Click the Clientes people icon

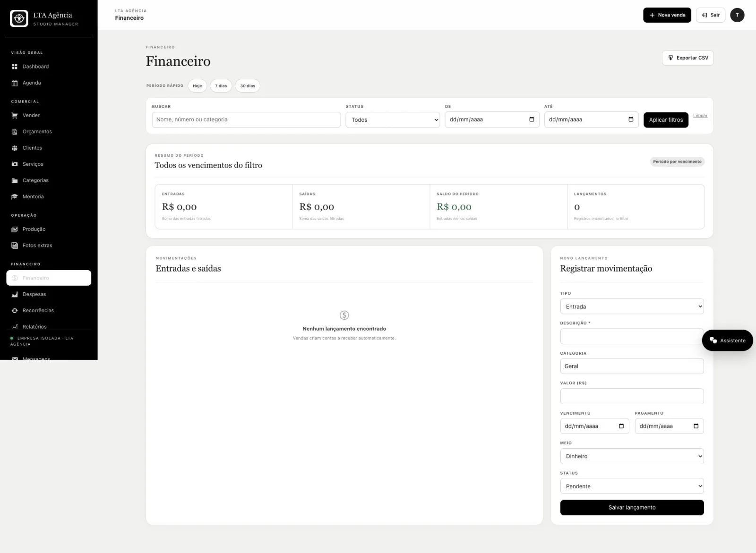(x=15, y=148)
